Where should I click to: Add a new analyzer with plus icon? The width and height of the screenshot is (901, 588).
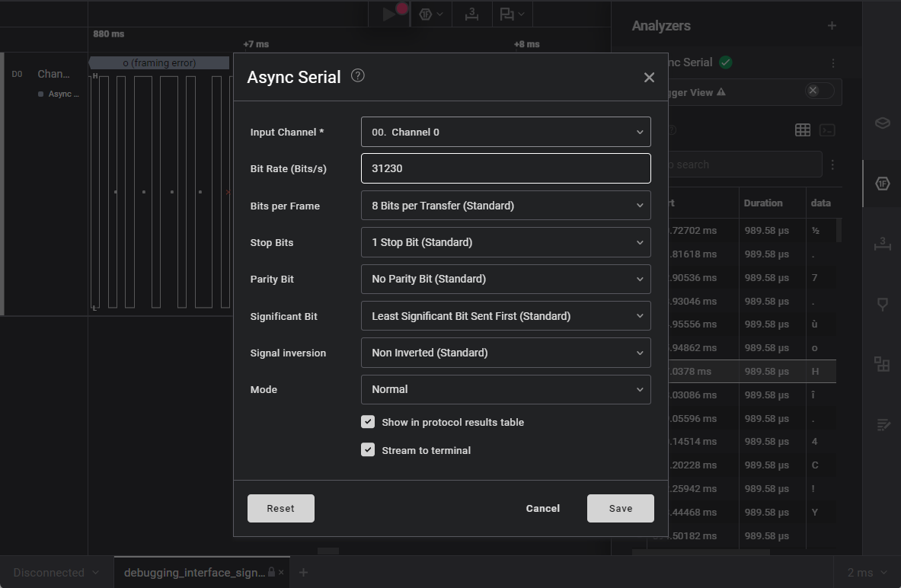click(x=832, y=26)
